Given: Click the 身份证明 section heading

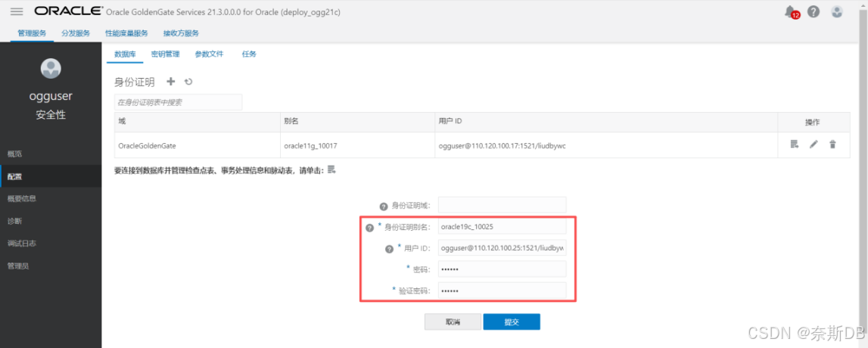Looking at the screenshot, I should (x=135, y=82).
